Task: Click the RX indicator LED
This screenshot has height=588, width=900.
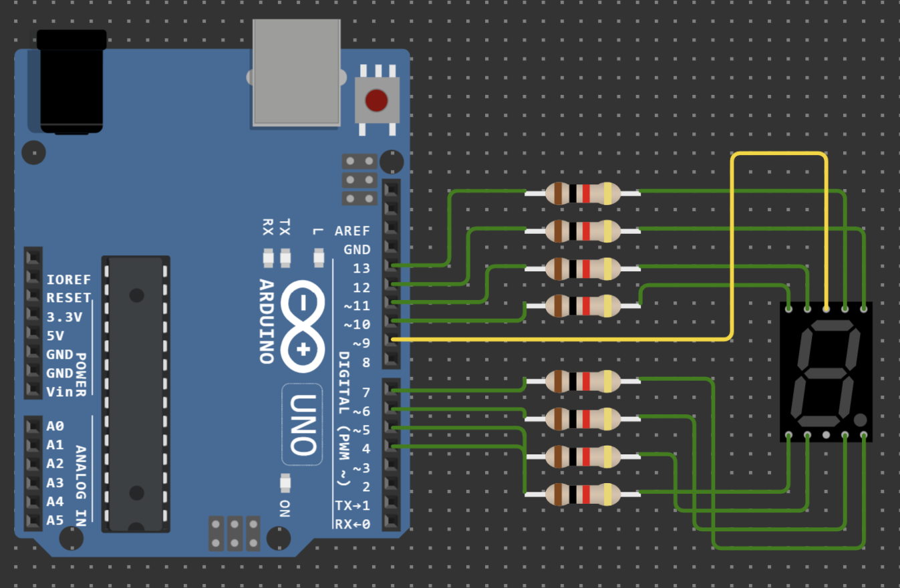Action: [269, 257]
